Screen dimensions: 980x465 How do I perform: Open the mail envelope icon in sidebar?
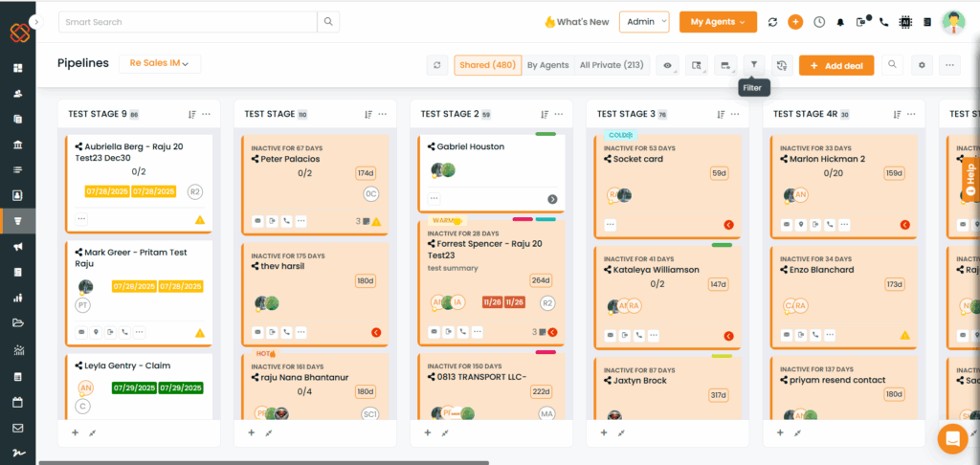point(17,428)
